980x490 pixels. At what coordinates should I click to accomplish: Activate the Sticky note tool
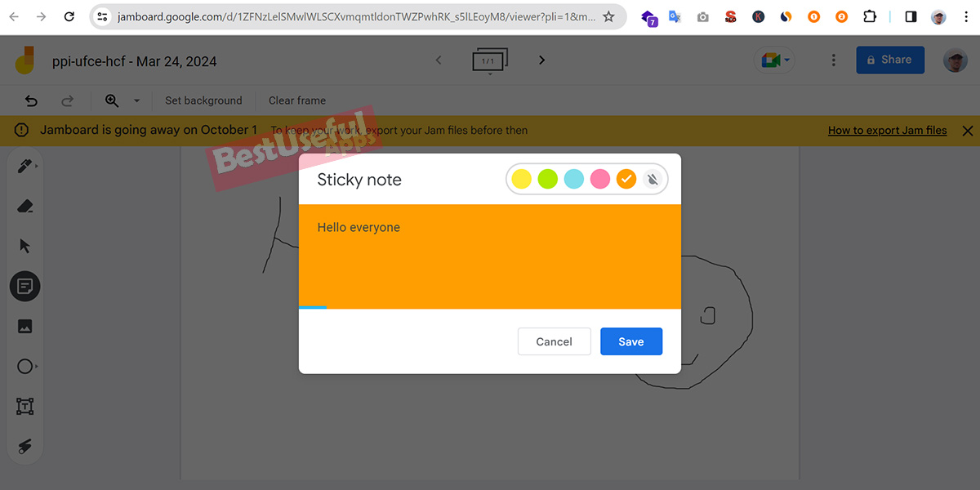[x=24, y=286]
